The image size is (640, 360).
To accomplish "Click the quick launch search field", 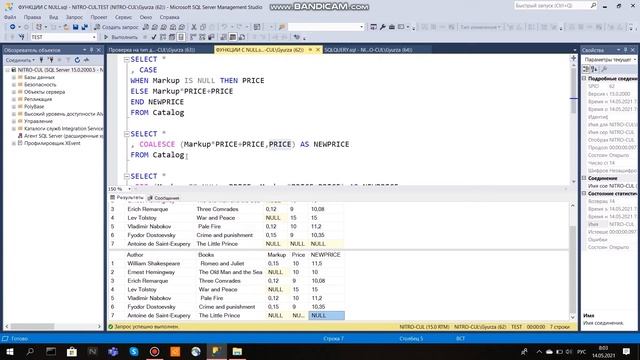I will [x=551, y=5].
